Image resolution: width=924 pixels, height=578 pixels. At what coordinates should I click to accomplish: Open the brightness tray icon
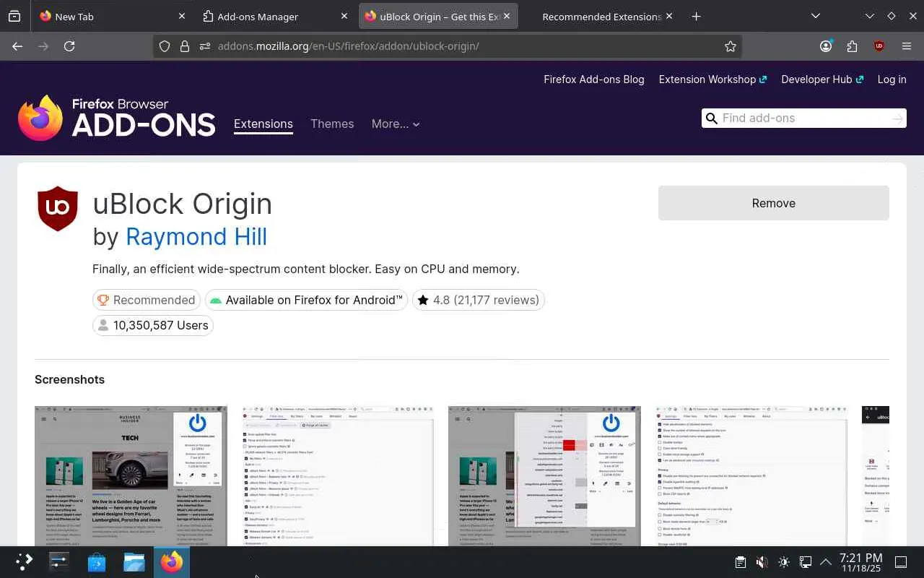[x=784, y=562]
